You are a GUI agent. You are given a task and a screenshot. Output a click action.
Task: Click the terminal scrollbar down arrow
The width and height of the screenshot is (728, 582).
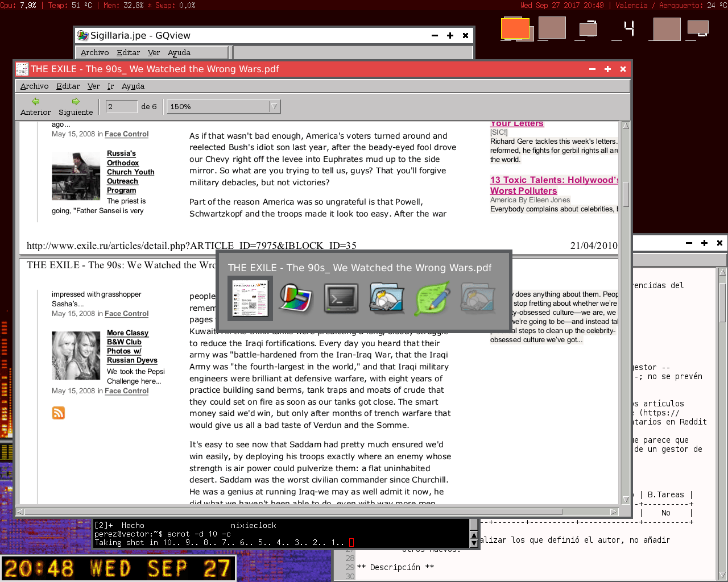click(474, 543)
